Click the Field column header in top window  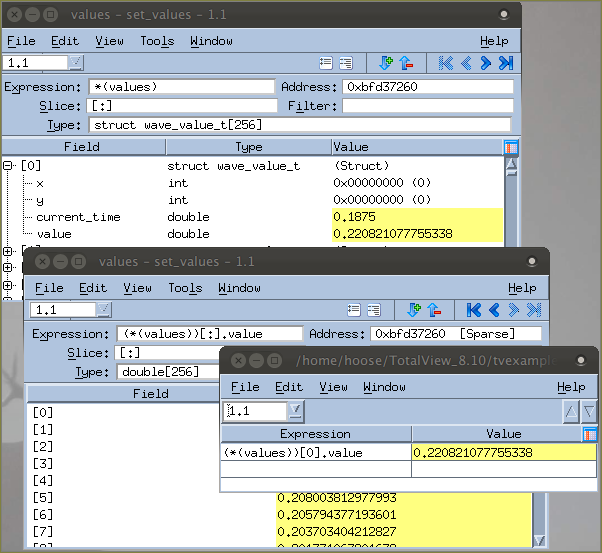click(x=82, y=147)
